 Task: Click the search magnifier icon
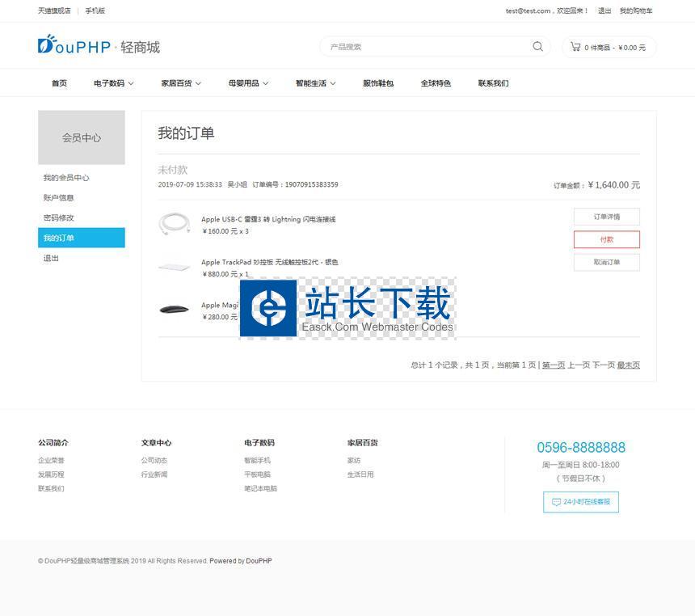tap(537, 47)
